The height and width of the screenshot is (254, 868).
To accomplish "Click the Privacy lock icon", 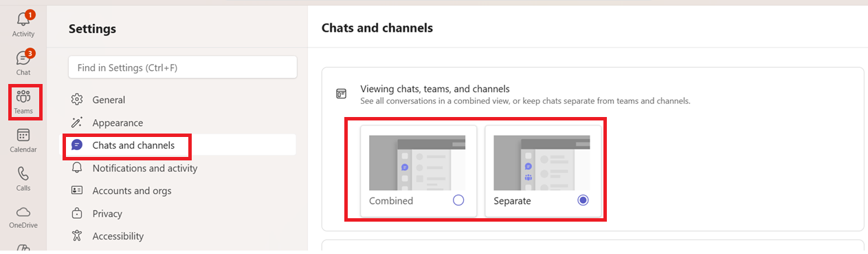I will click(x=77, y=213).
